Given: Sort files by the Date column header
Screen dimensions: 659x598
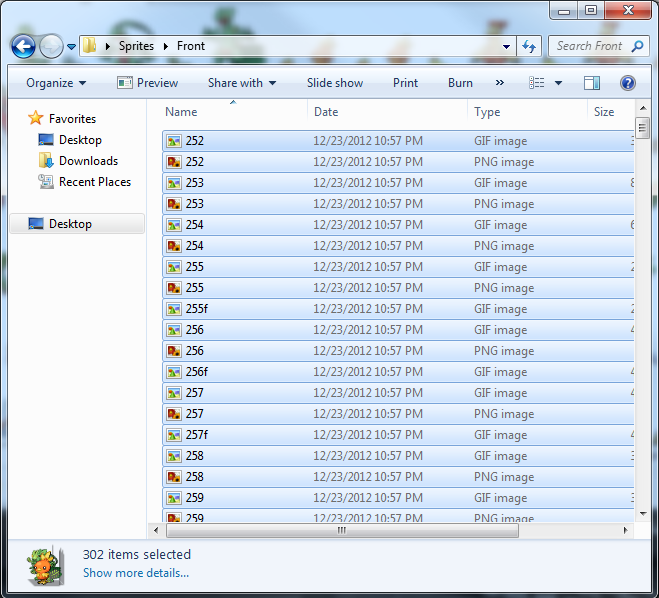Looking at the screenshot, I should (326, 112).
